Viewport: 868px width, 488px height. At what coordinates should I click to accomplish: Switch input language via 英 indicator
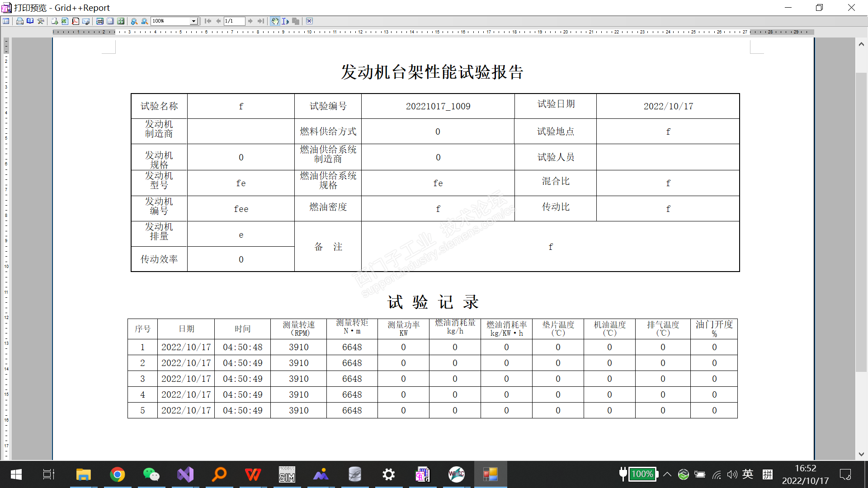point(748,474)
